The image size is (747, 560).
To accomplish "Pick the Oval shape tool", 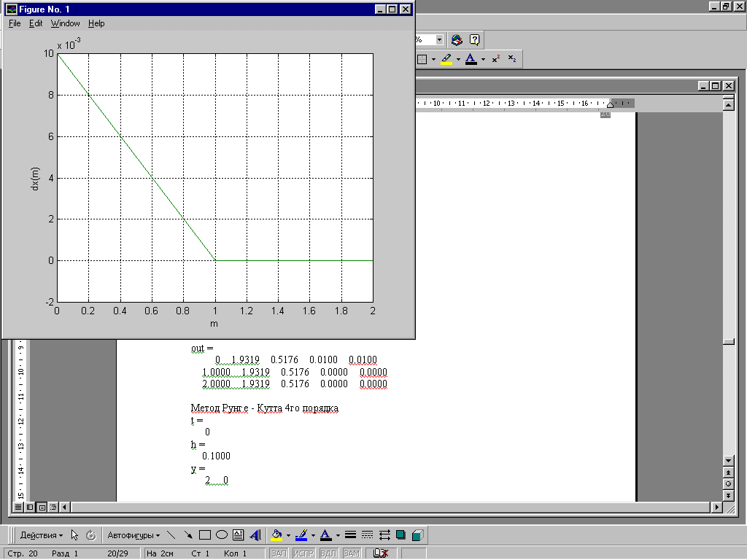I will click(222, 535).
